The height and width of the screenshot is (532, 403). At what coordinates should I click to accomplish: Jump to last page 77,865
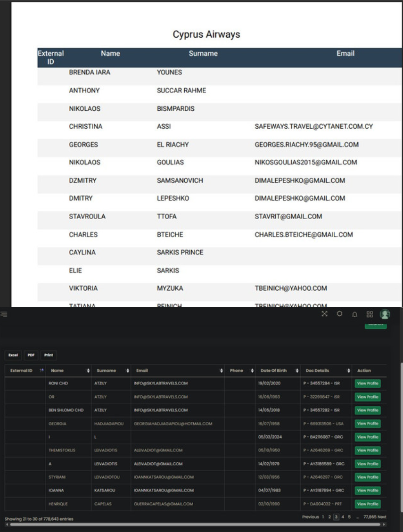(370, 517)
